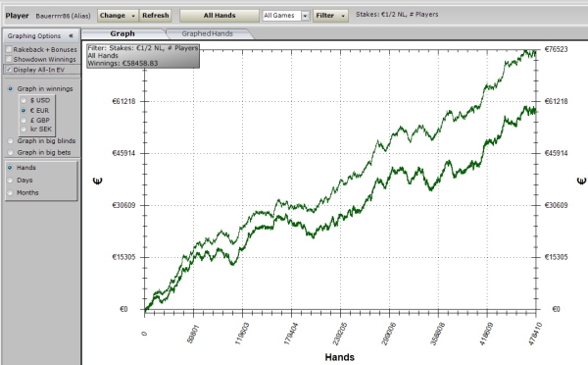Click the left €30609 axis label

click(123, 205)
